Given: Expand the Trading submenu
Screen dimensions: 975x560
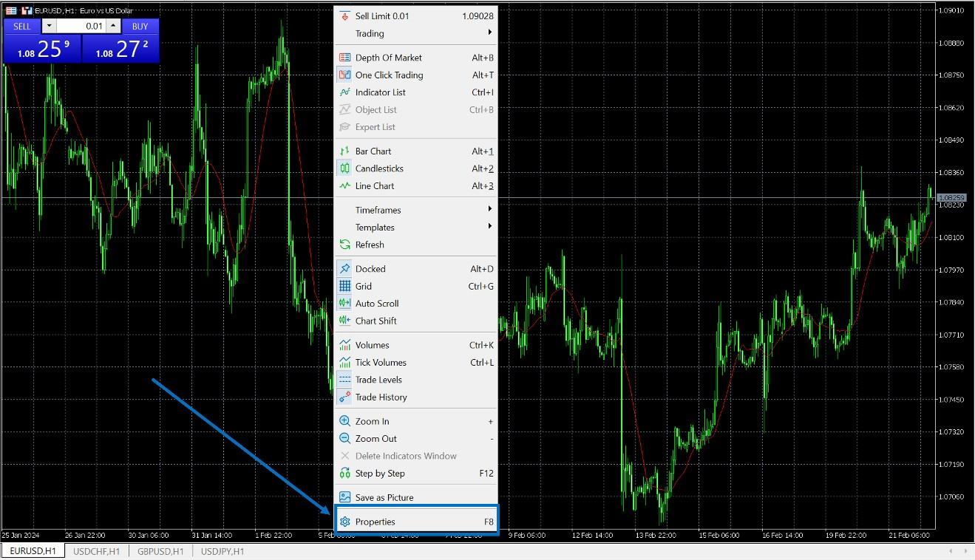Looking at the screenshot, I should (x=489, y=33).
